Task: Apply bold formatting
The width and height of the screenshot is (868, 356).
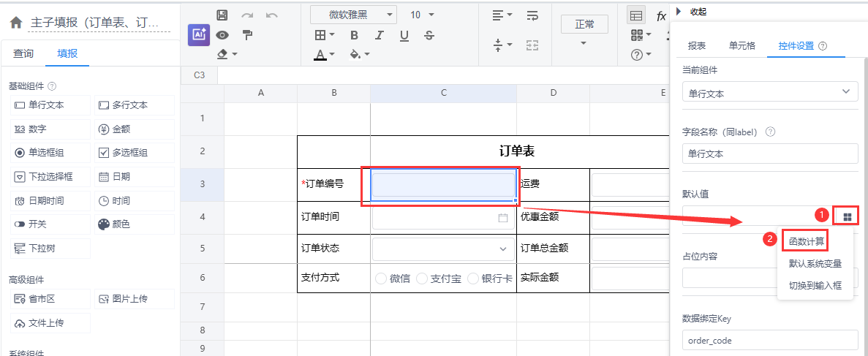Action: tap(354, 35)
